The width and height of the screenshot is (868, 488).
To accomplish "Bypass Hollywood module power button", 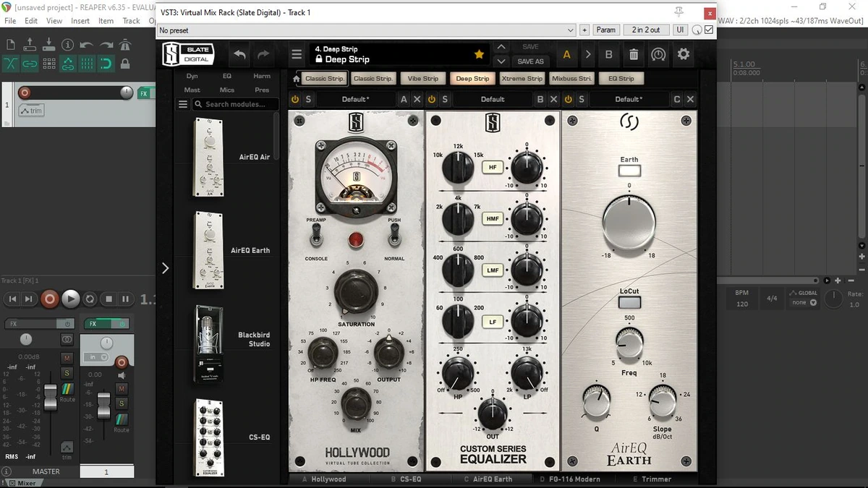I will tap(295, 99).
